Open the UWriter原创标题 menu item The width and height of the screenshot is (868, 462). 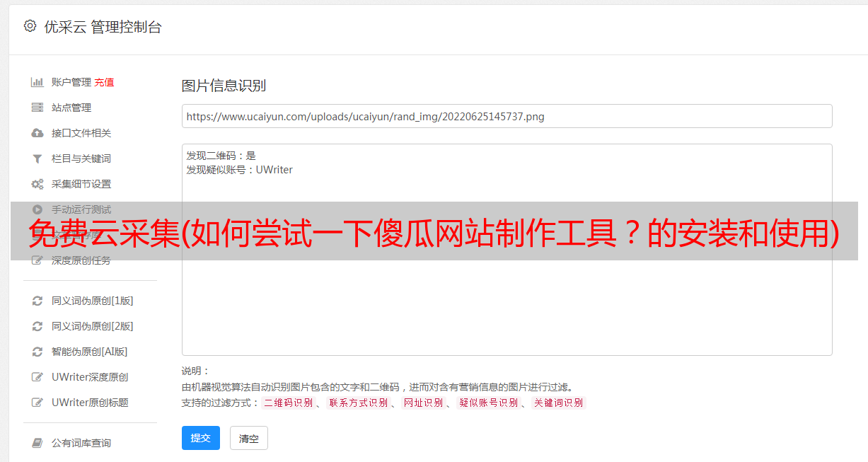pos(90,403)
